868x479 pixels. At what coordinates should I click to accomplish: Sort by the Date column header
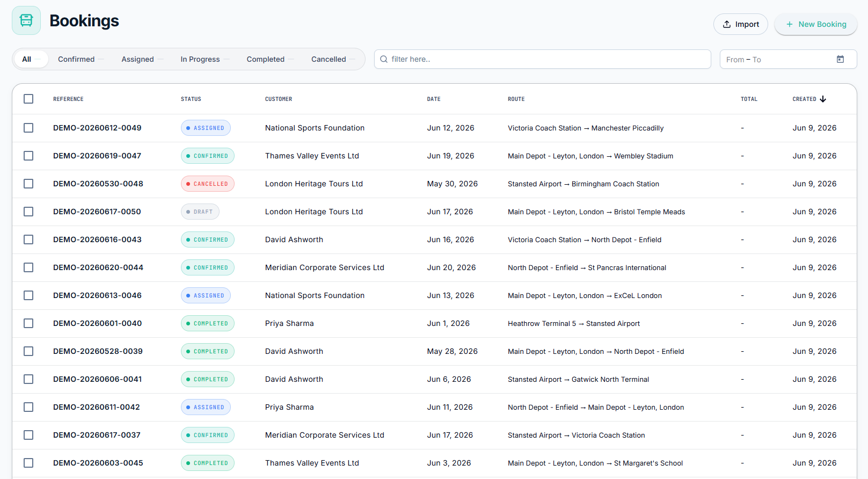[x=434, y=99]
